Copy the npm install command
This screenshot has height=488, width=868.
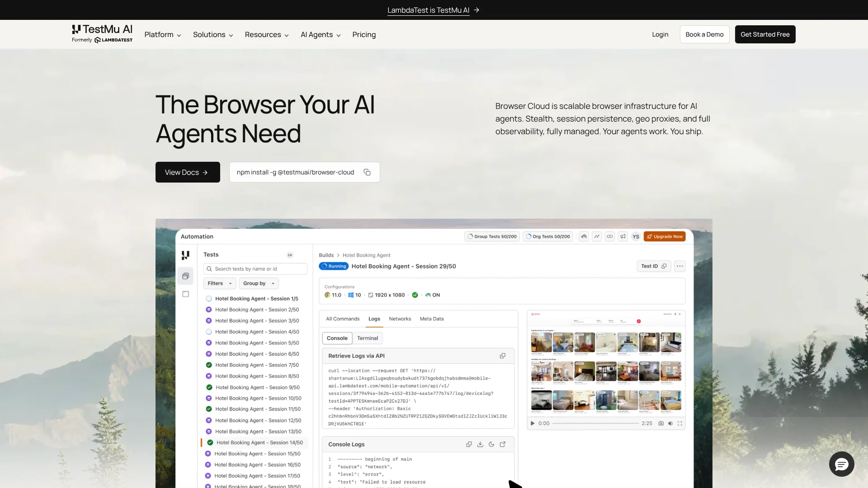[367, 172]
